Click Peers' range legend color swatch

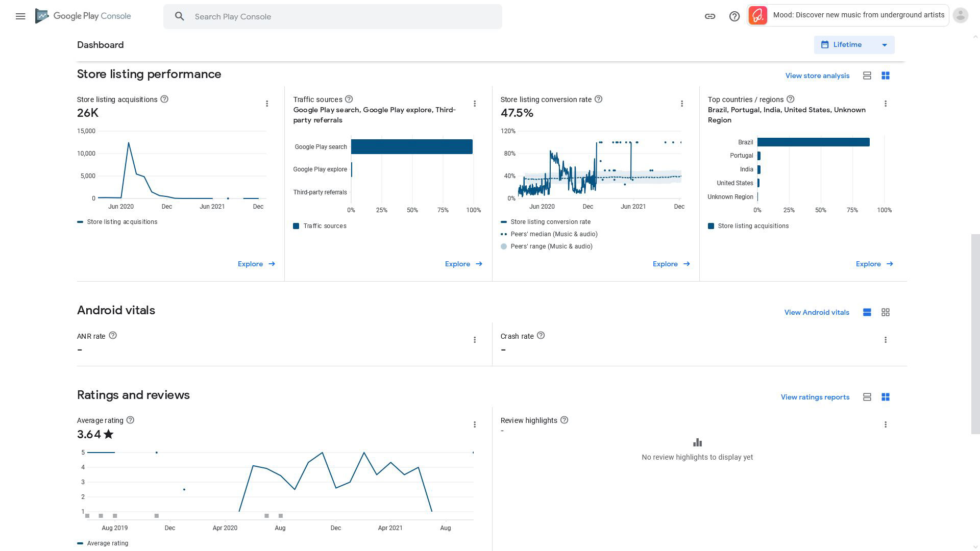504,246
